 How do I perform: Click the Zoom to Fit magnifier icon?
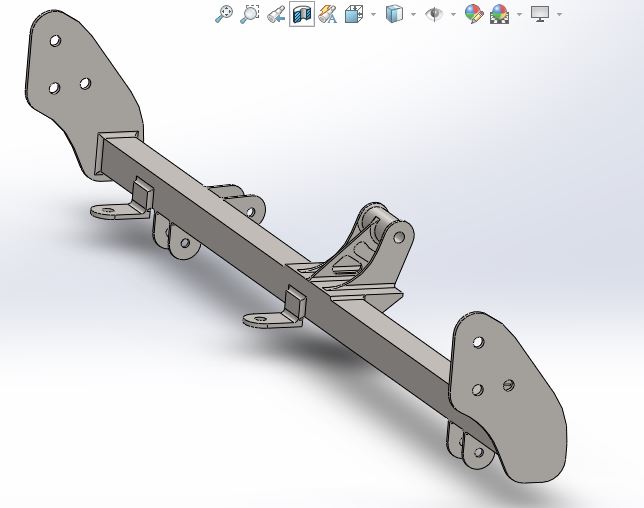tap(225, 14)
